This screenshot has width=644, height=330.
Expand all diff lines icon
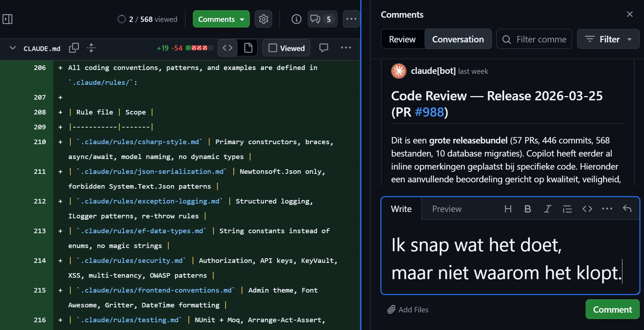[x=91, y=48]
